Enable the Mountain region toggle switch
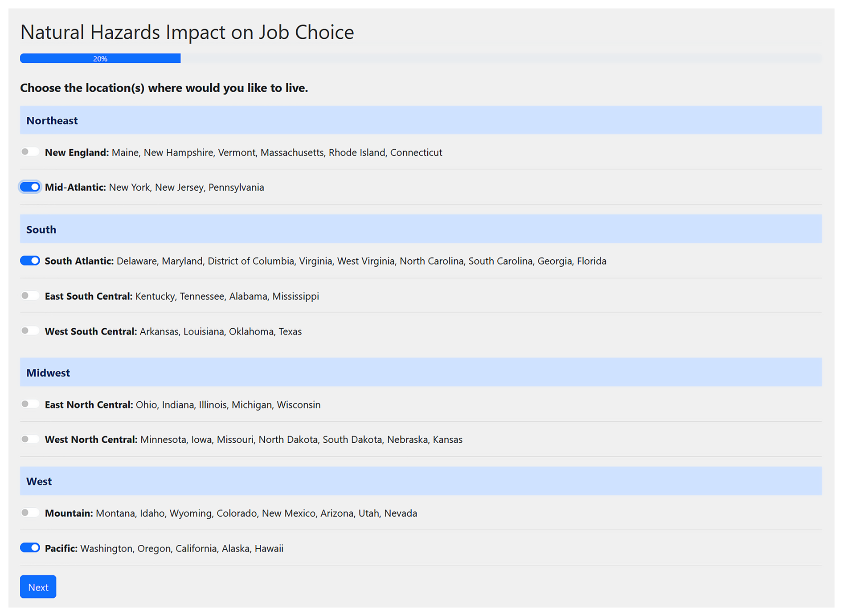843x616 pixels. (x=30, y=513)
